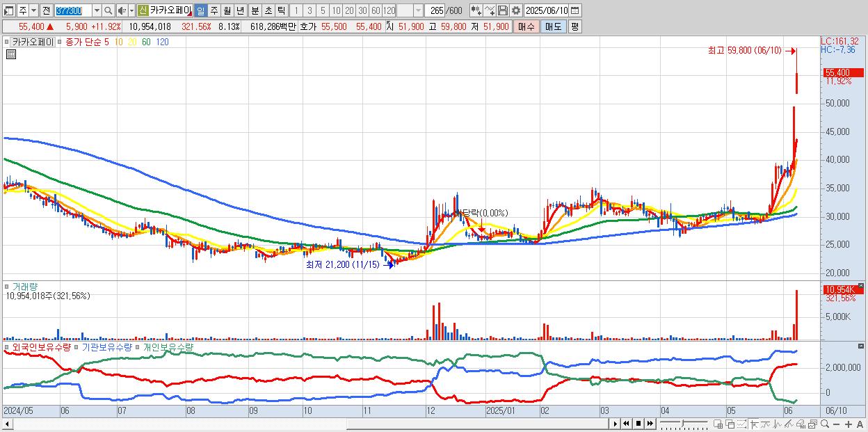Click the green 신 badge icon
Viewport: 868px width, 432px height.
(x=143, y=10)
